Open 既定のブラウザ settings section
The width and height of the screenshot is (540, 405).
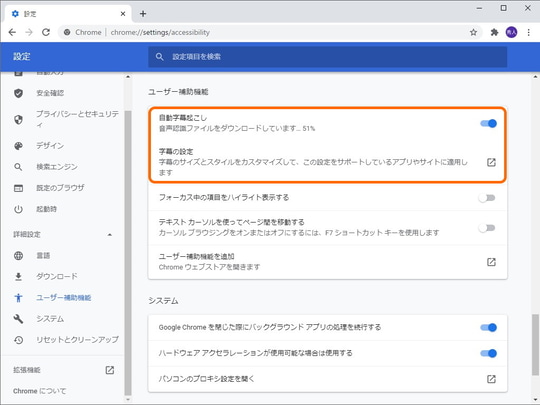[60, 188]
